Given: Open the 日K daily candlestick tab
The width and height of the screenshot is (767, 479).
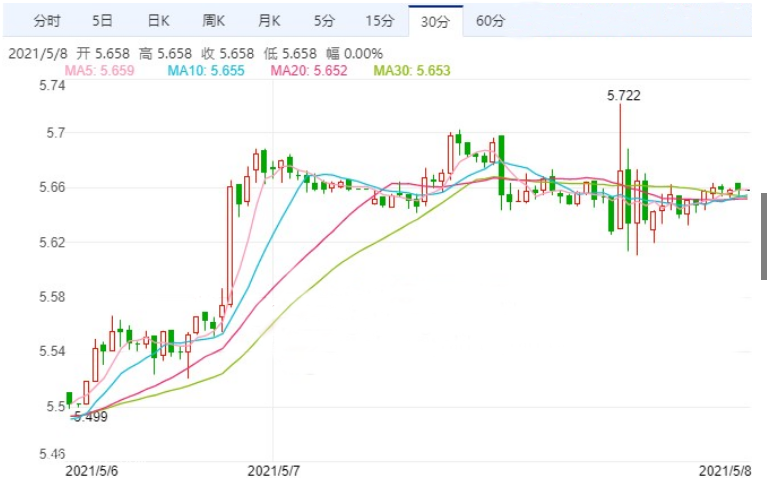Looking at the screenshot, I should (158, 20).
